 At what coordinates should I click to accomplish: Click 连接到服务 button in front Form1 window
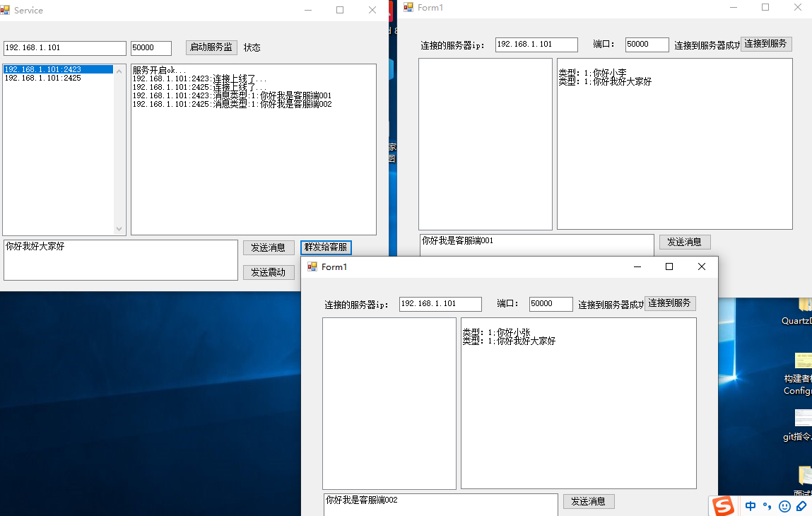(x=669, y=303)
